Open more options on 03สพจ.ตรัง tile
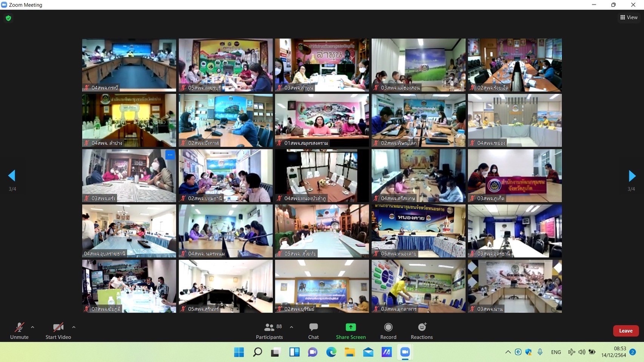This screenshot has width=644, height=362. coord(170,155)
